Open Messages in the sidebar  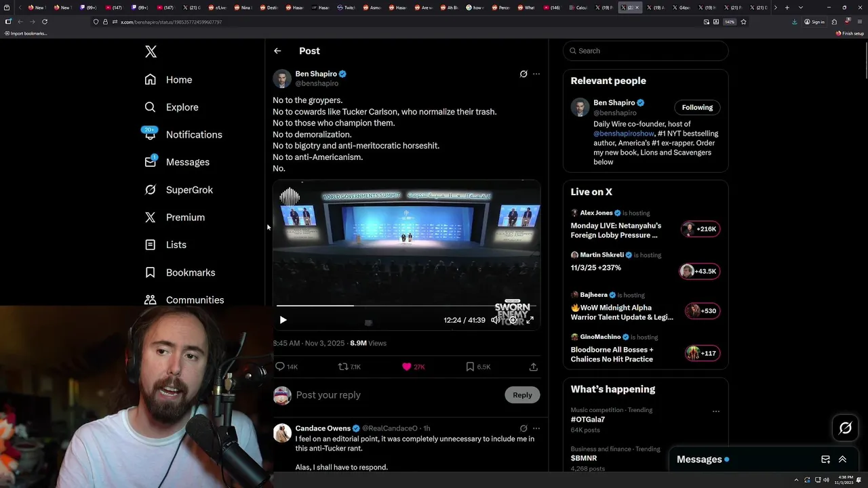tap(176, 162)
